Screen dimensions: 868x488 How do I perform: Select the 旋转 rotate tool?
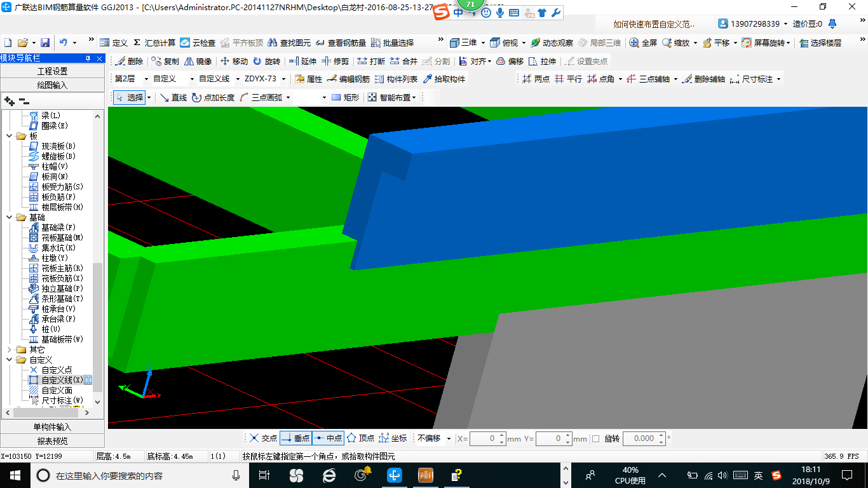point(266,61)
